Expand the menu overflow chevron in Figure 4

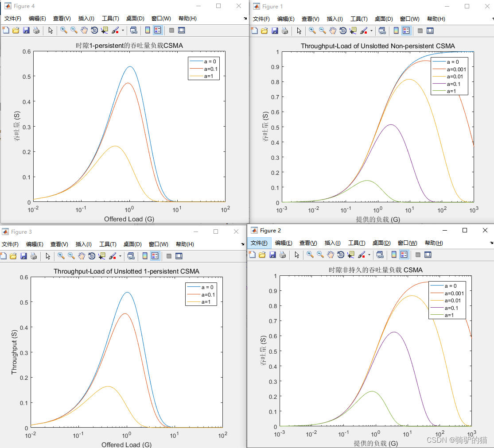tap(245, 19)
